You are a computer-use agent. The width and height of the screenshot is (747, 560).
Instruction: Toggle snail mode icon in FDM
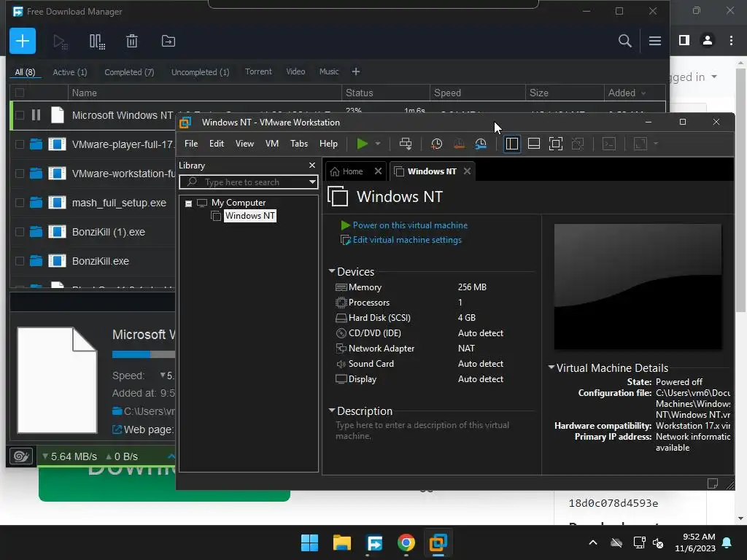(x=21, y=456)
